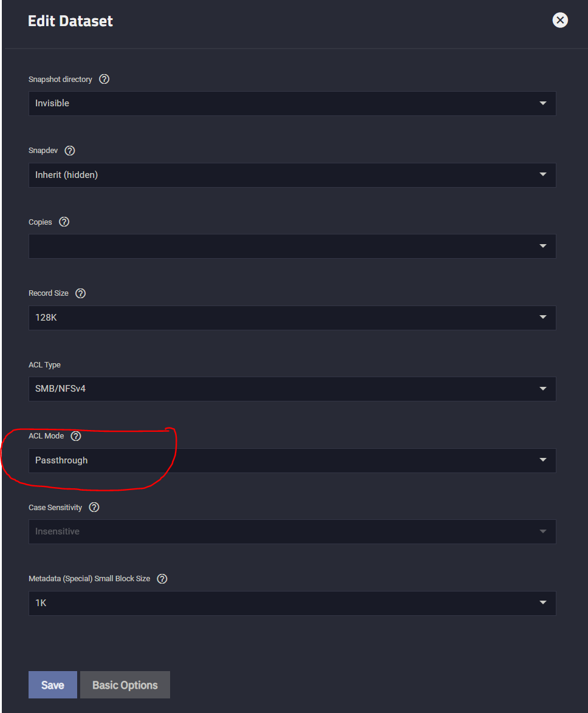Expand the Snapshot directory Invisible dropdown
The width and height of the screenshot is (588, 713).
292,103
